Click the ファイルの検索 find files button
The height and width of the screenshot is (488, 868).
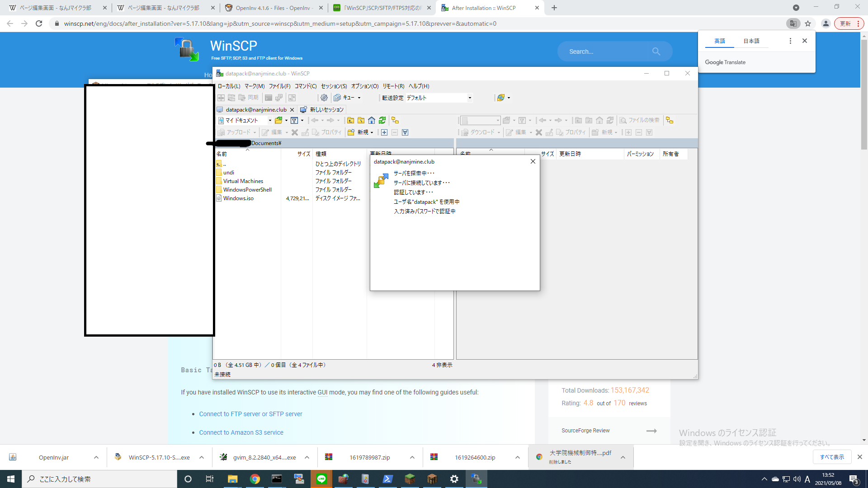coord(639,120)
